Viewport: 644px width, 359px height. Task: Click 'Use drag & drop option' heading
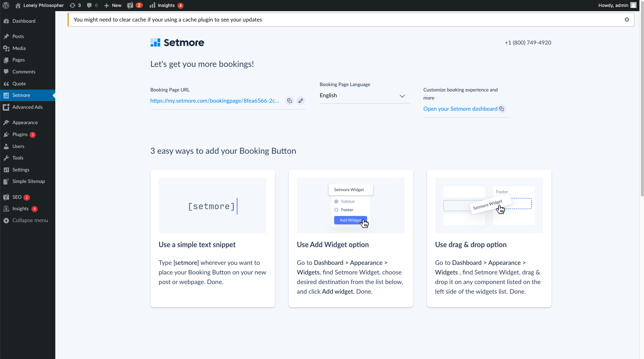point(471,245)
